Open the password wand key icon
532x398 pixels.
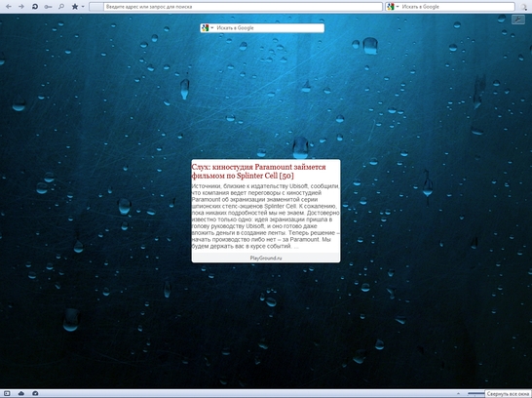click(x=48, y=7)
